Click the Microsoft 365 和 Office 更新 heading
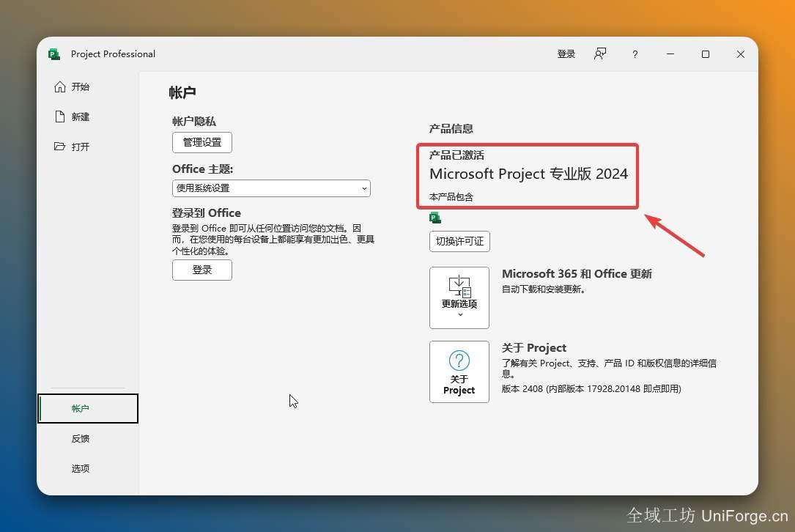Image resolution: width=795 pixels, height=532 pixels. pyautogui.click(x=577, y=274)
